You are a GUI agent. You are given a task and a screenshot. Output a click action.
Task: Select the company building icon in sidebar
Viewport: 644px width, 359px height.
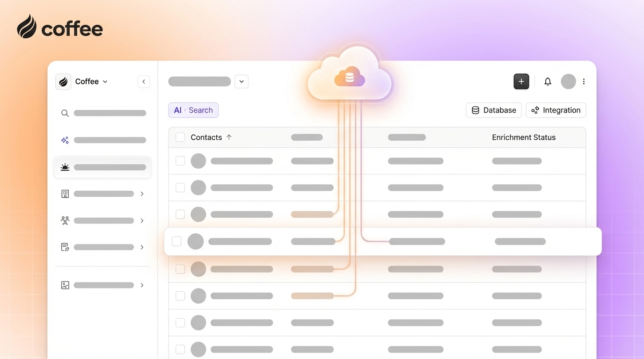point(65,194)
